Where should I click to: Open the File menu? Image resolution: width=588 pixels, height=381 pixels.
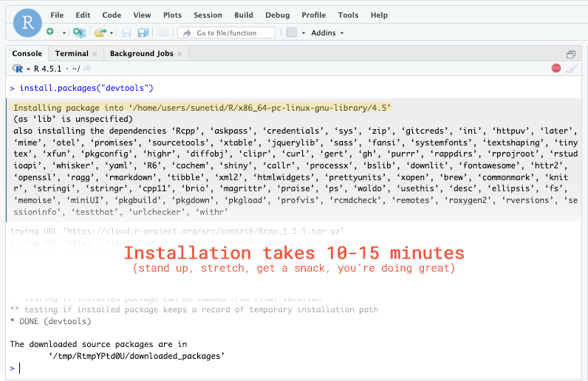click(57, 15)
